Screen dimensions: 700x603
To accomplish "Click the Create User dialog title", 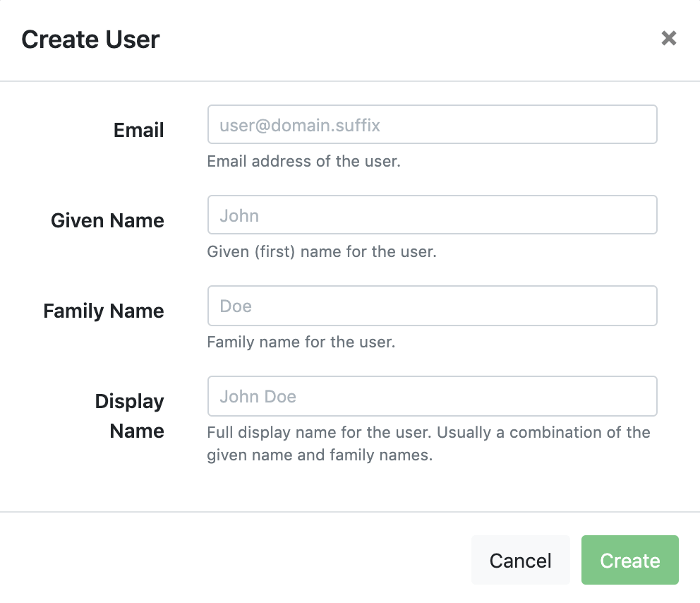I will pos(90,40).
